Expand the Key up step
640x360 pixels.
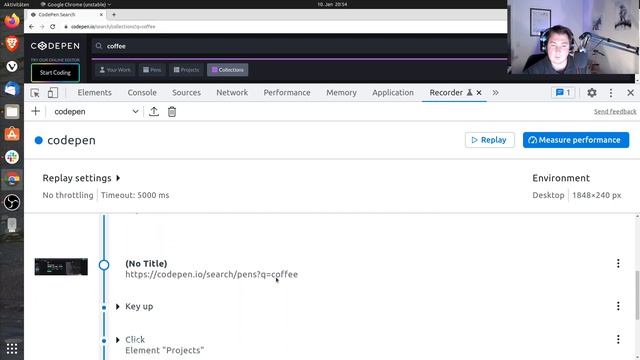pos(118,307)
